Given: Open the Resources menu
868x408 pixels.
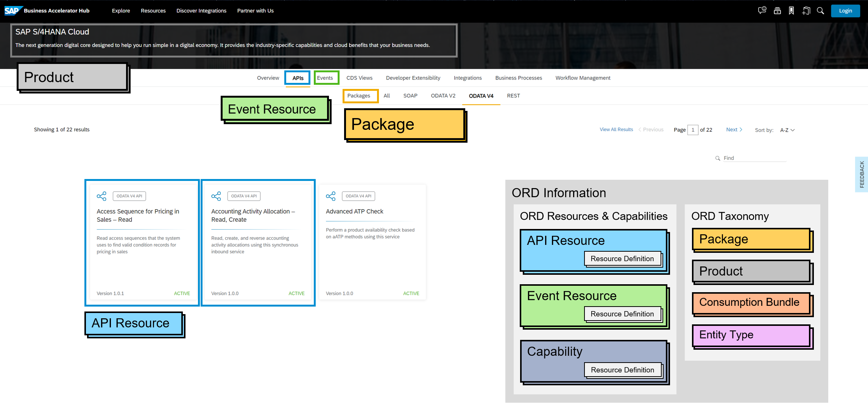Looking at the screenshot, I should [153, 11].
